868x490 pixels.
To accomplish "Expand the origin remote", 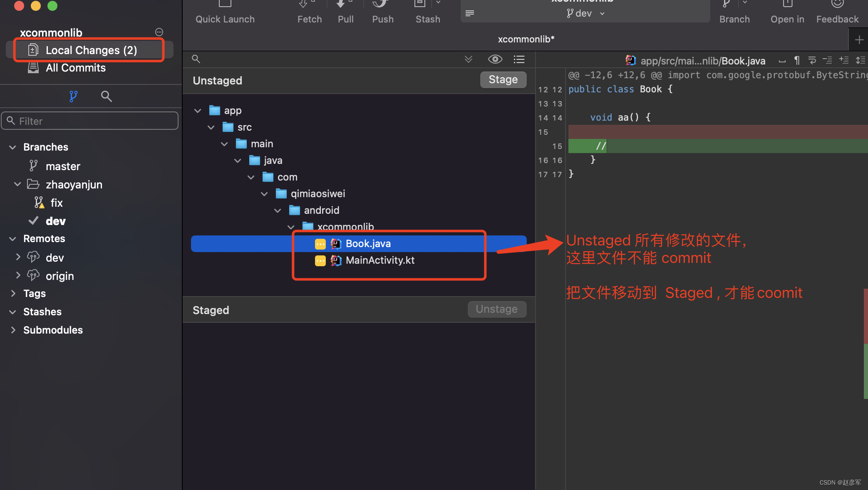I will (18, 275).
